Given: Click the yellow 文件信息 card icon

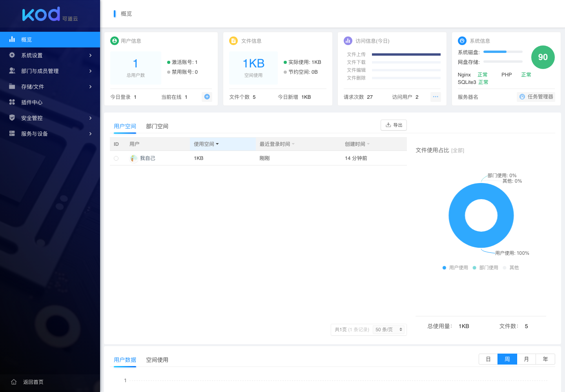Looking at the screenshot, I should point(233,41).
